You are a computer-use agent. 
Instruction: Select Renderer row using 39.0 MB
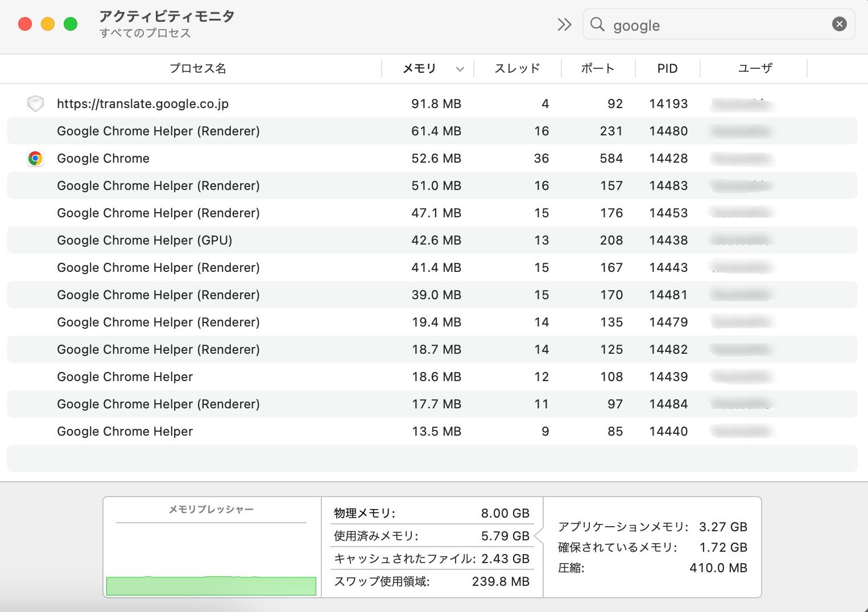(432, 295)
